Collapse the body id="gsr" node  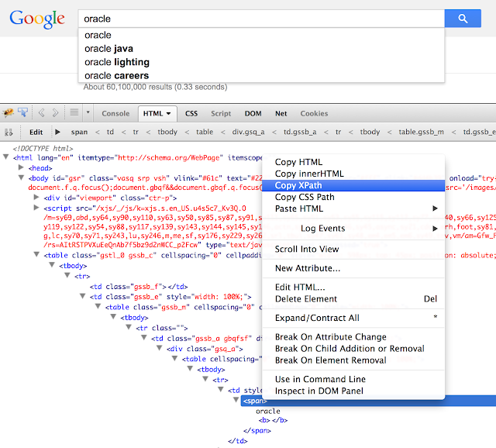pos(21,177)
